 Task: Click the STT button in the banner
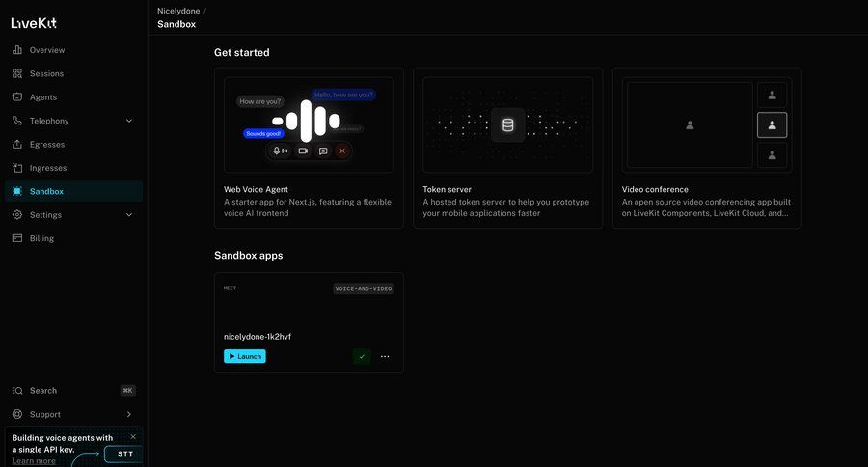point(123,453)
